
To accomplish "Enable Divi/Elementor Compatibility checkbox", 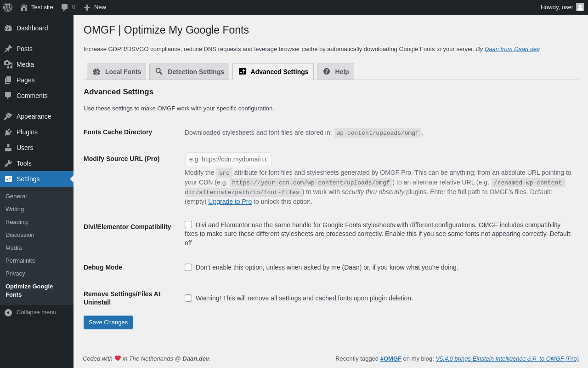I will (188, 224).
